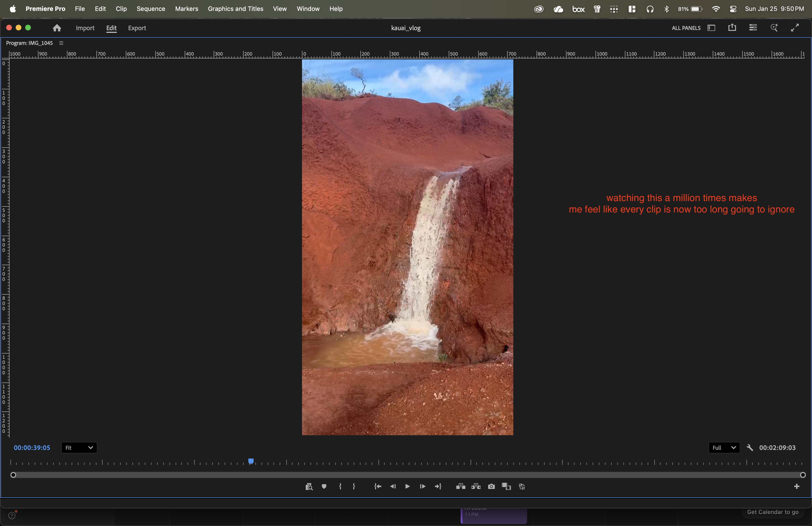Click the blue playhead on time ruler
The image size is (812, 526).
click(x=251, y=461)
